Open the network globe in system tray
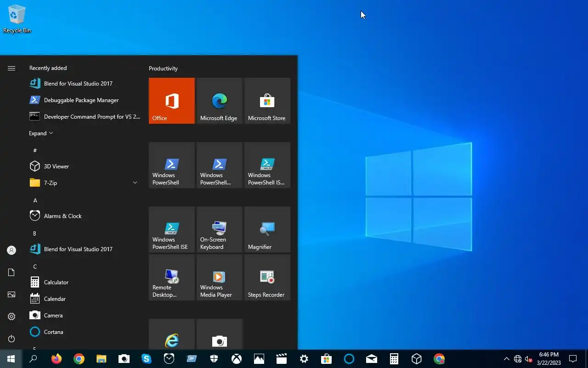The image size is (588, 368). pos(518,359)
